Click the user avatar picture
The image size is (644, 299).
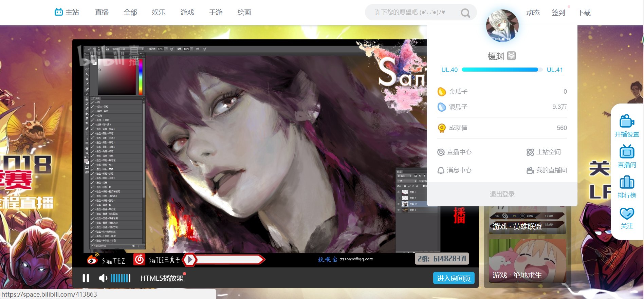502,26
